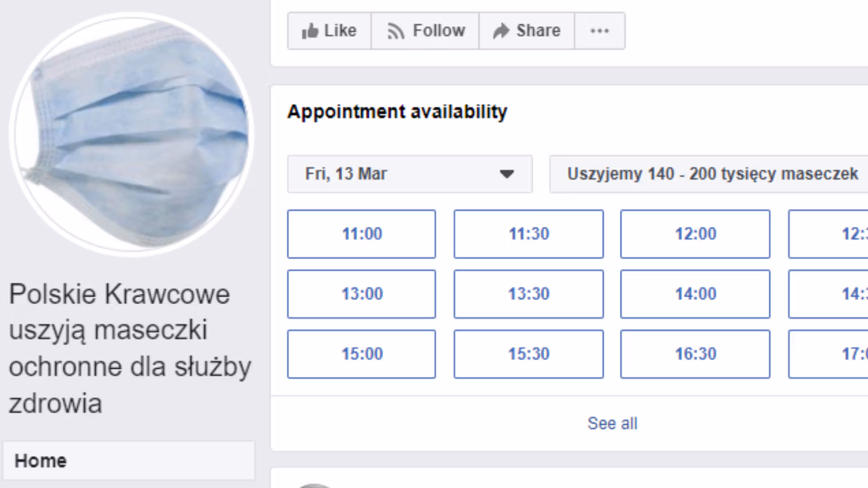Choose the 11:30 time slot
The width and height of the screenshot is (868, 488).
pos(528,234)
